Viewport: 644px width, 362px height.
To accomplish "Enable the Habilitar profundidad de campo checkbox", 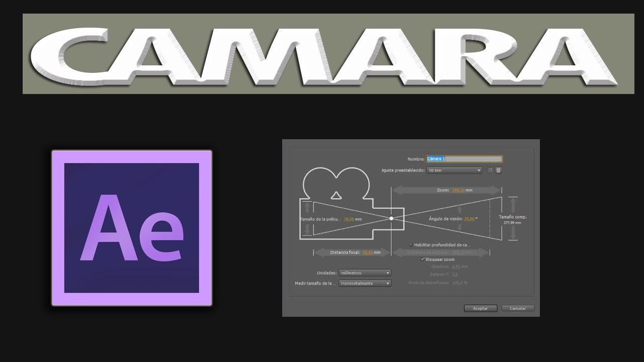I will (411, 245).
